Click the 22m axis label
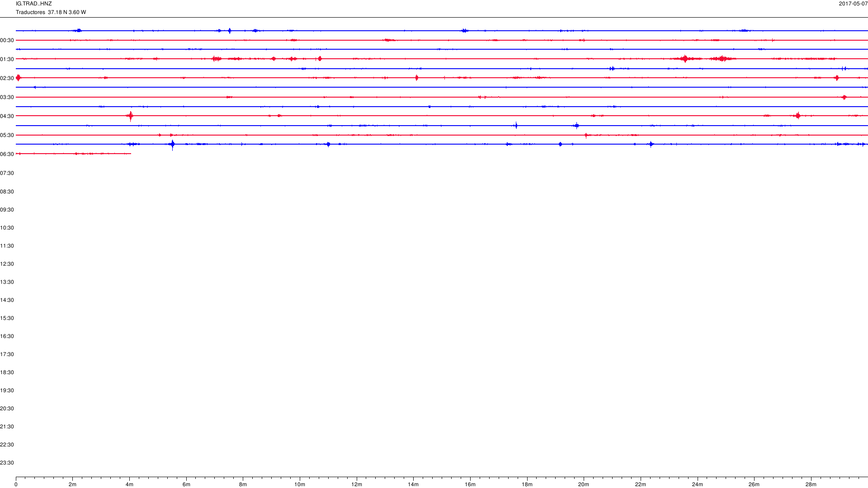868x488 pixels. [641, 484]
